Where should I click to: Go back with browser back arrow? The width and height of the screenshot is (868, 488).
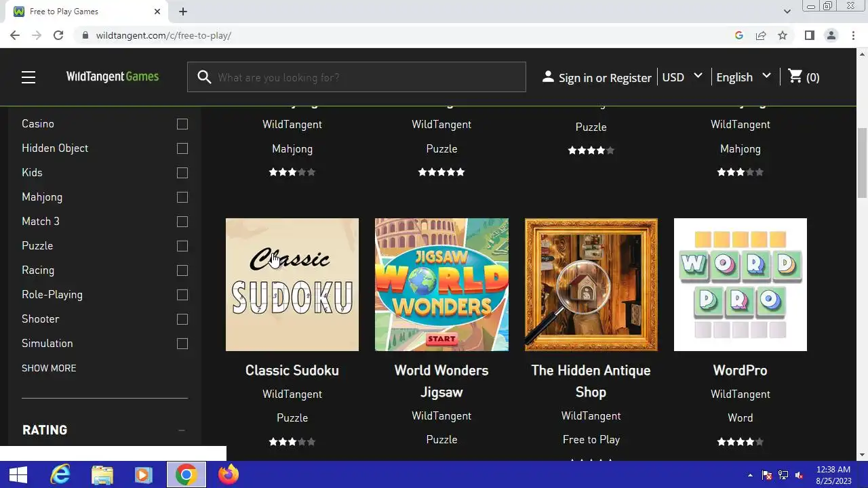(15, 35)
